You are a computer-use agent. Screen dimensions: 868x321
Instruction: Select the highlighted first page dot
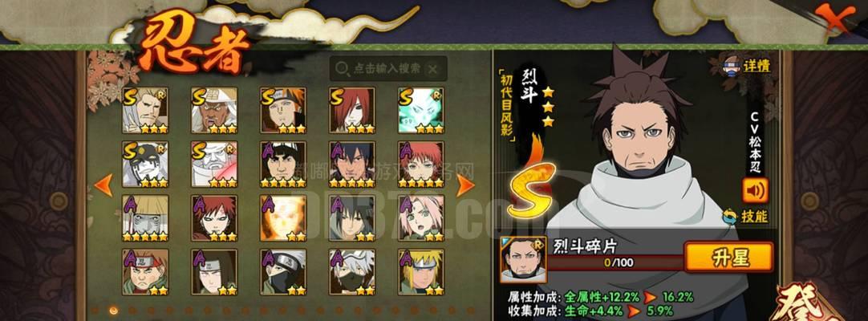pyautogui.click(x=113, y=311)
